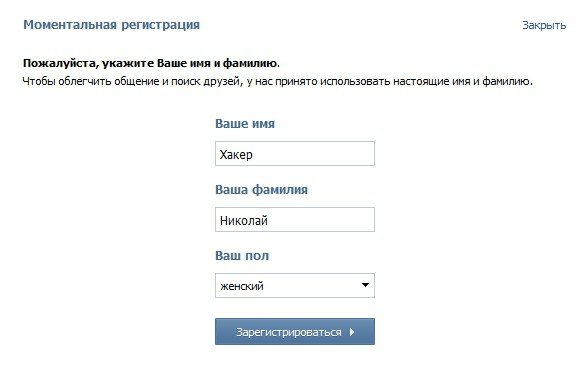Image resolution: width=588 pixels, height=378 pixels.
Task: Focus the Ваше имя input field
Action: [x=295, y=154]
